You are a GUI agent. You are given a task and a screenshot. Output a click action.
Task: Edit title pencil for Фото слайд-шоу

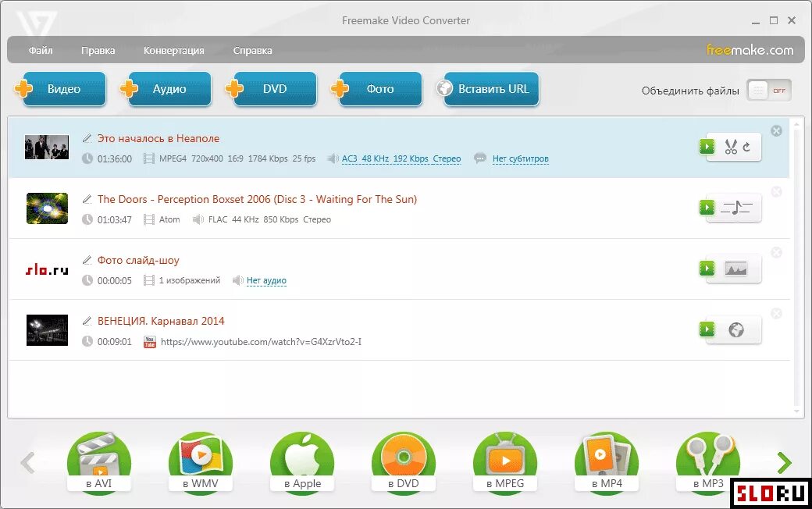coord(87,260)
